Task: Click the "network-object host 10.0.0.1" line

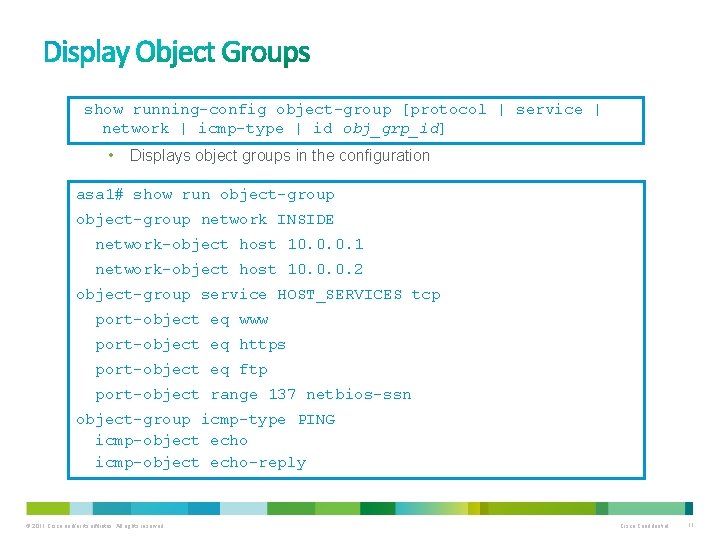Action: click(229, 245)
